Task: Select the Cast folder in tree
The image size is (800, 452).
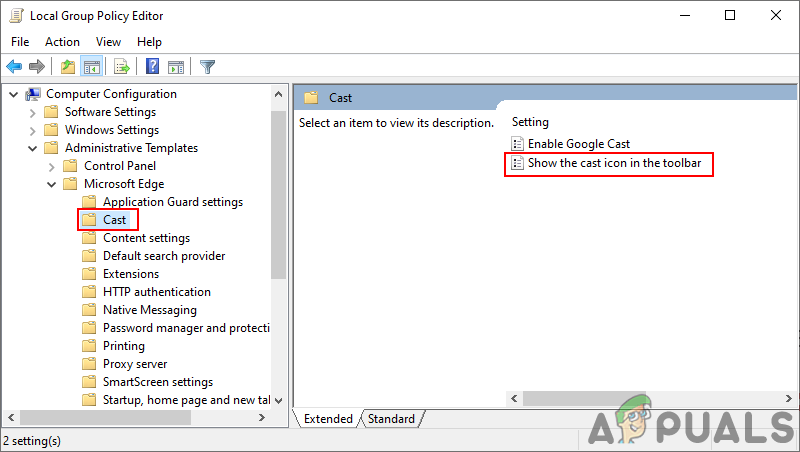Action: coord(114,220)
